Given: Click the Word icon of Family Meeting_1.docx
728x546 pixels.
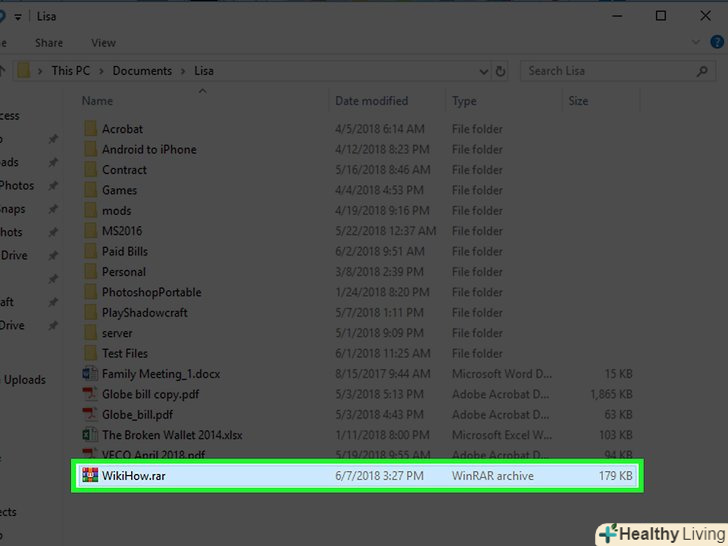Looking at the screenshot, I should tap(90, 374).
